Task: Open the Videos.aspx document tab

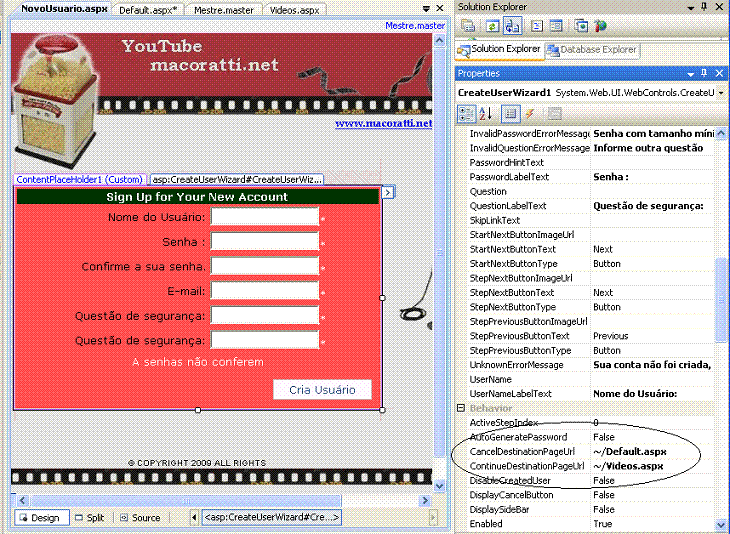Action: pos(295,10)
